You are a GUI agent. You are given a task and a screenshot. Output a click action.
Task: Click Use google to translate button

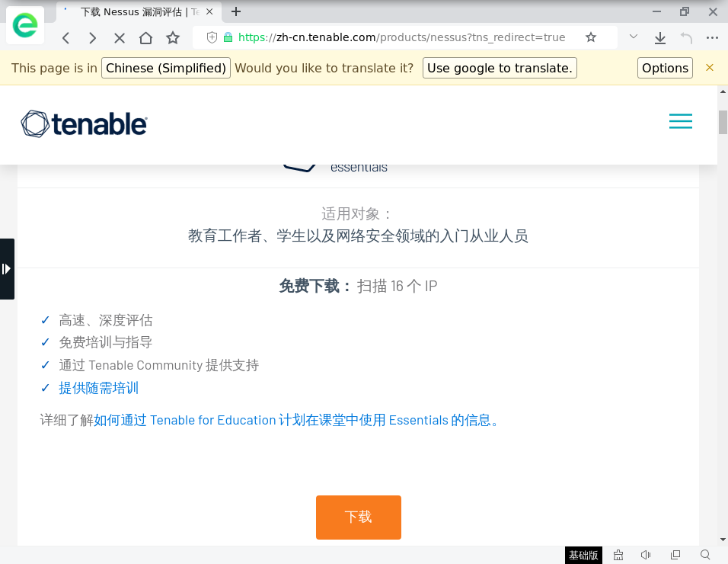tap(500, 68)
